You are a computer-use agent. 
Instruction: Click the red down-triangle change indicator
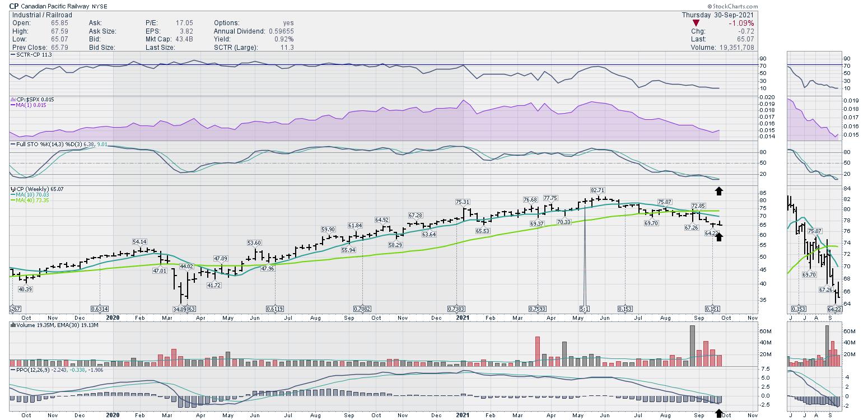pos(696,23)
